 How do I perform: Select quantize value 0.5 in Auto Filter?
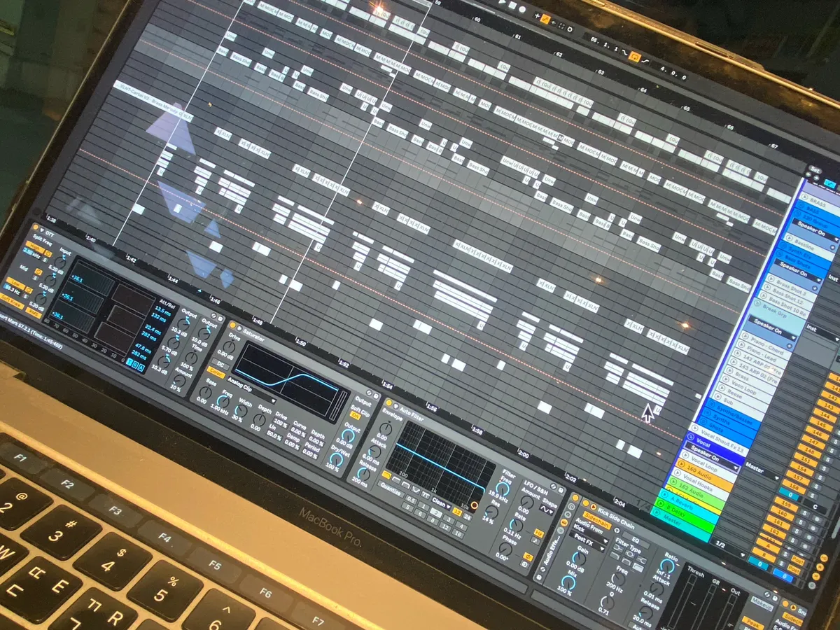[x=411, y=500]
